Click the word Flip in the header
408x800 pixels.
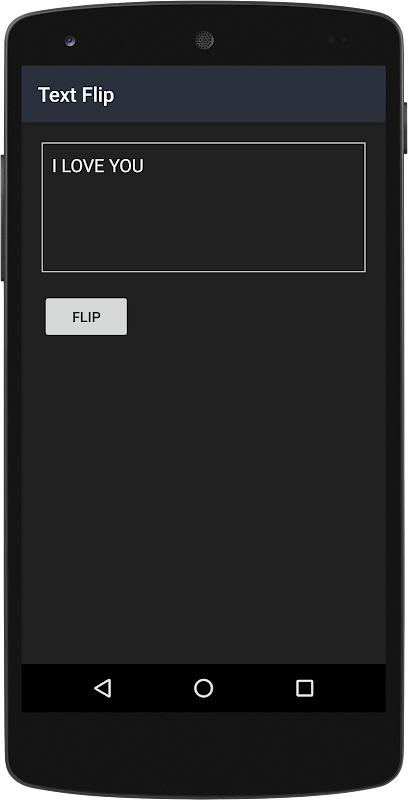coord(98,95)
